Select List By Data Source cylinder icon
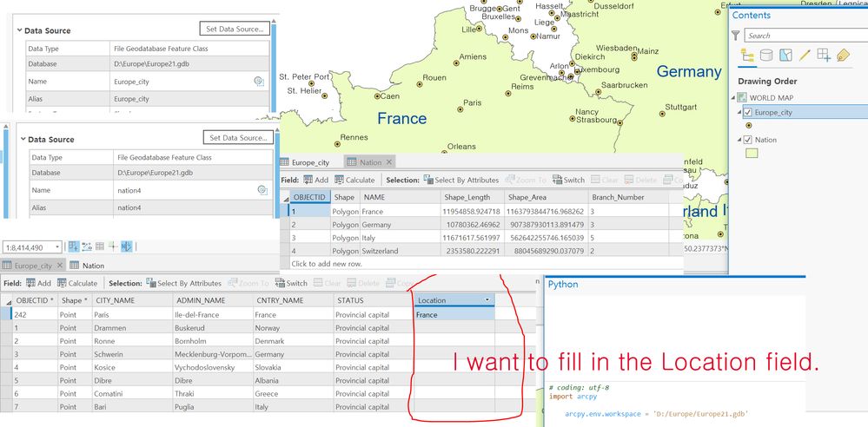Viewport: 868px width, 427px height. [766, 56]
